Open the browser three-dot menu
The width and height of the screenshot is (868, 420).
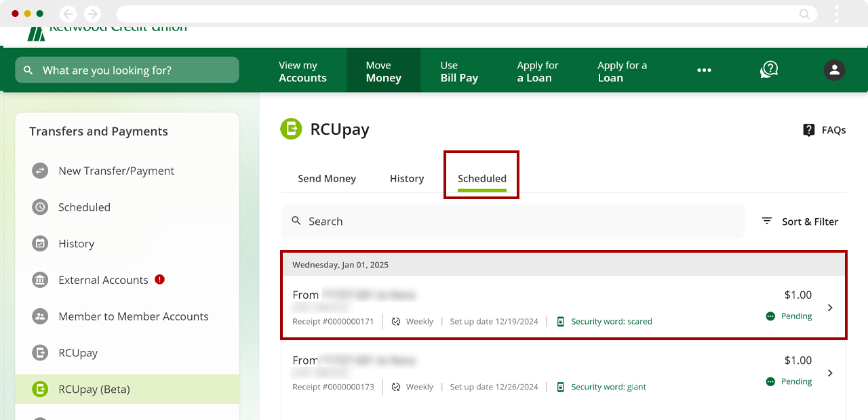pos(837,14)
